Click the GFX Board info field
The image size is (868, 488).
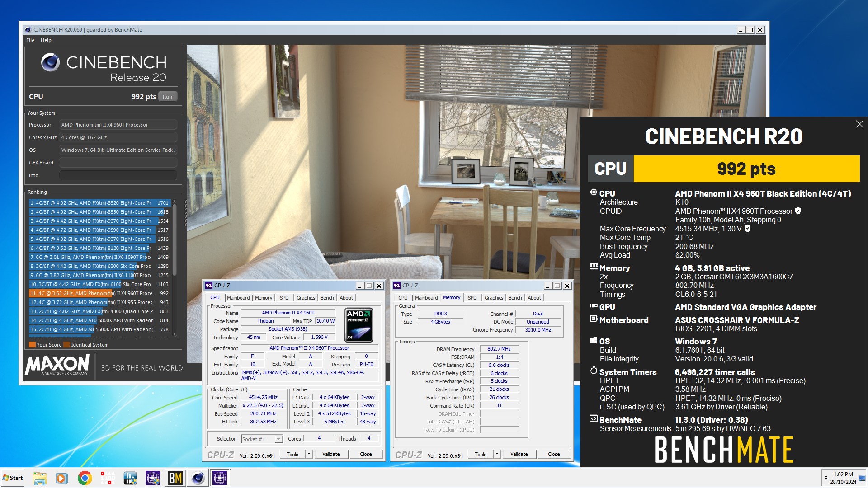pos(118,163)
